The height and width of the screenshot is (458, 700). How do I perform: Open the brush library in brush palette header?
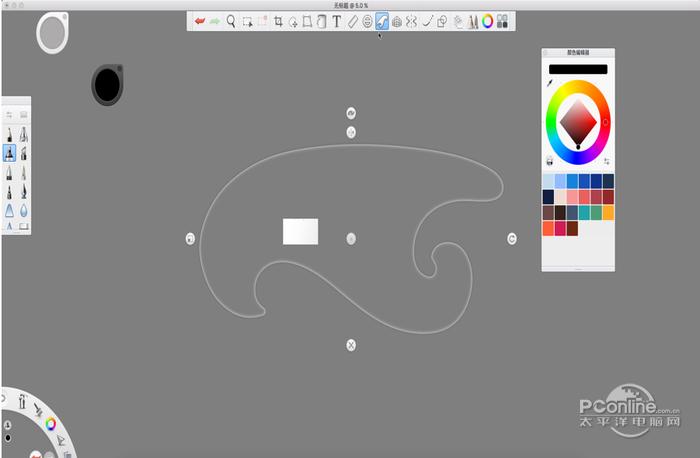coord(23,115)
